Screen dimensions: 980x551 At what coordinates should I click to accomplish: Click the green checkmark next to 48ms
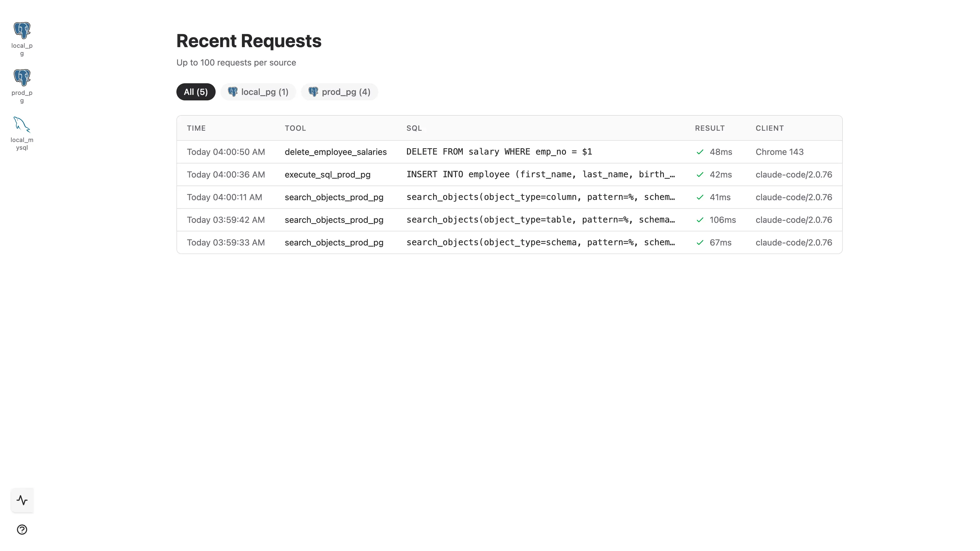point(700,152)
